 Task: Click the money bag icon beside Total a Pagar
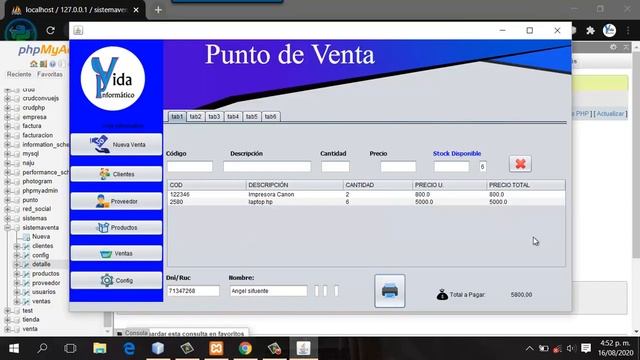point(442,294)
